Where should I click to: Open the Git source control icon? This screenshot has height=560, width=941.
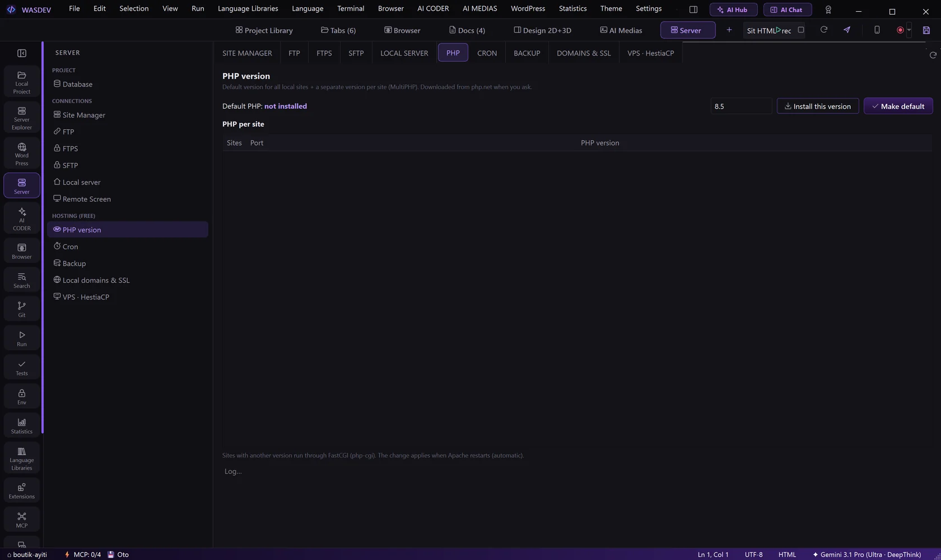pyautogui.click(x=22, y=309)
